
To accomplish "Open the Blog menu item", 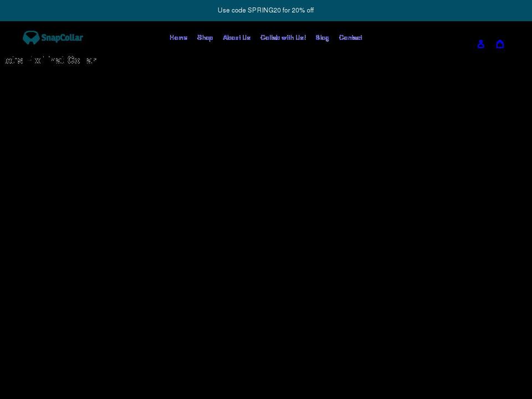I will tap(322, 37).
